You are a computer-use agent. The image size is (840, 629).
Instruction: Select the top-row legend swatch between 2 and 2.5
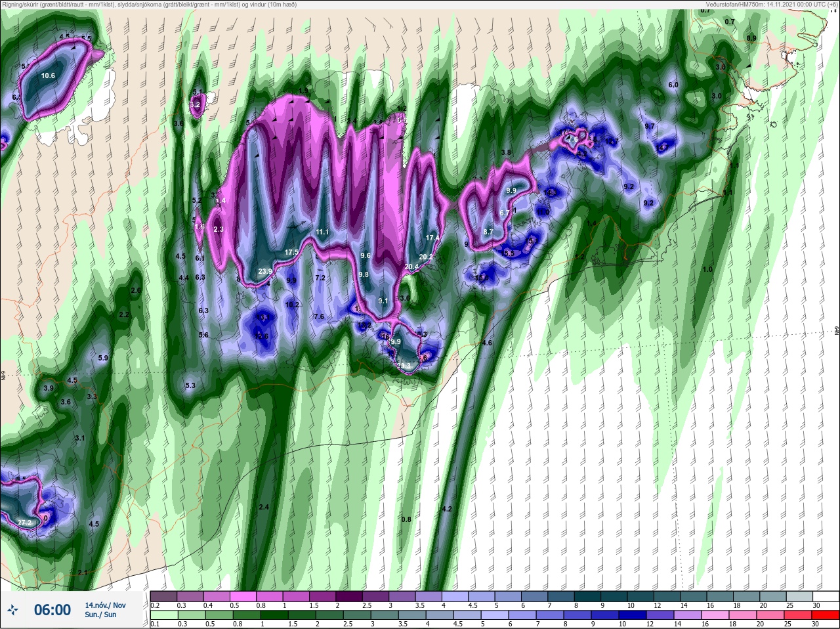pyautogui.click(x=350, y=596)
